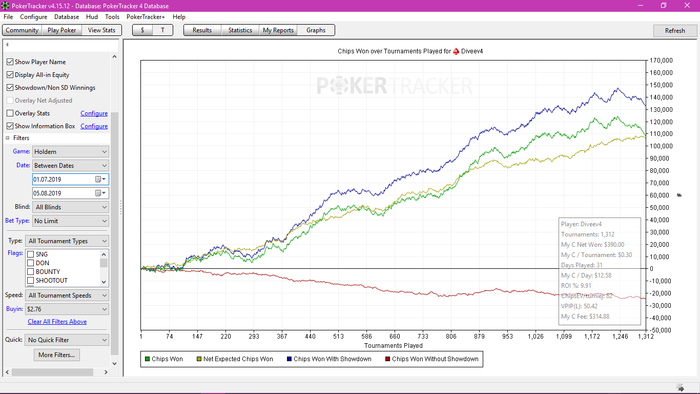
Task: Open the Tools menu
Action: tap(112, 17)
